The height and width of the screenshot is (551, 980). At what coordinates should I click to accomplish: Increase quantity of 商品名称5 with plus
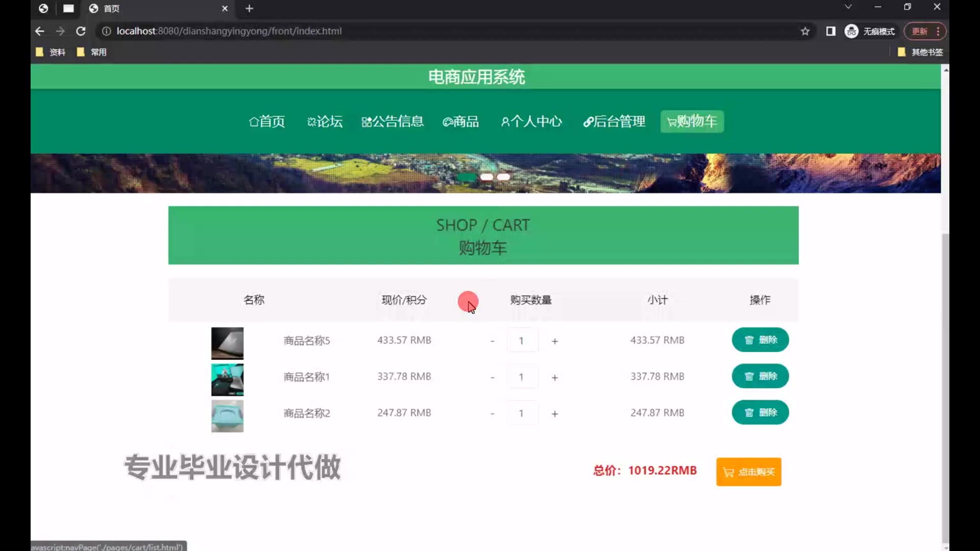555,341
